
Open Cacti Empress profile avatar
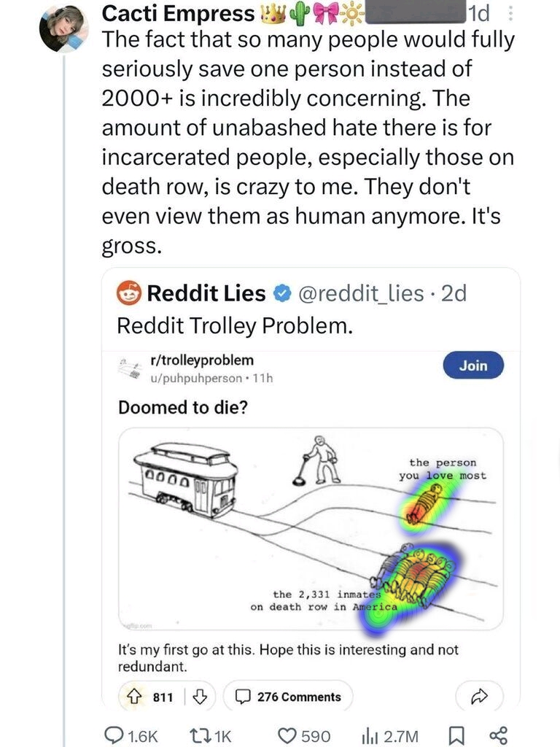(x=64, y=28)
